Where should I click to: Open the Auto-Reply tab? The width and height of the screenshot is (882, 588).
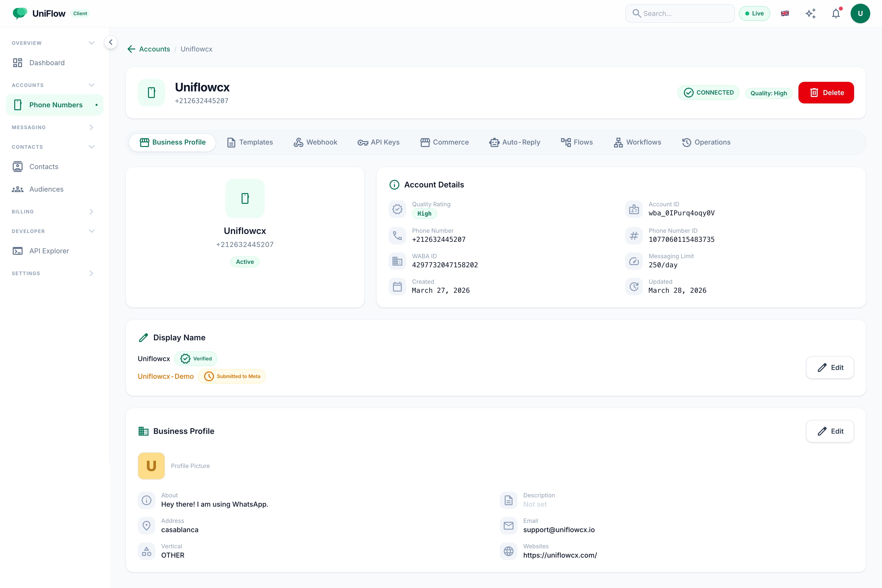(x=515, y=142)
